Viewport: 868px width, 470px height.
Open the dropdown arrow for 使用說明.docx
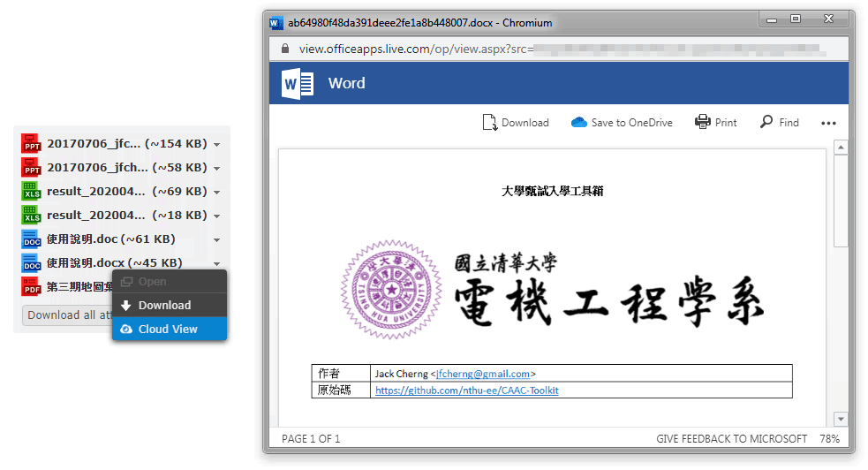tap(217, 263)
